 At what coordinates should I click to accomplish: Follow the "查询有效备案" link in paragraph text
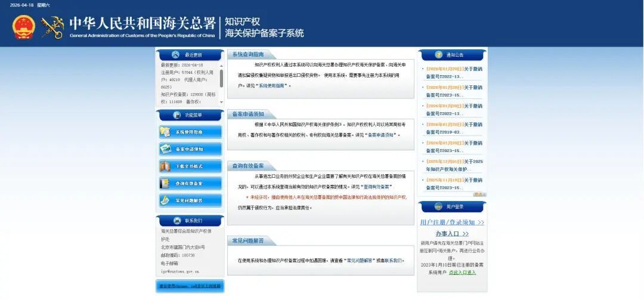tap(377, 187)
